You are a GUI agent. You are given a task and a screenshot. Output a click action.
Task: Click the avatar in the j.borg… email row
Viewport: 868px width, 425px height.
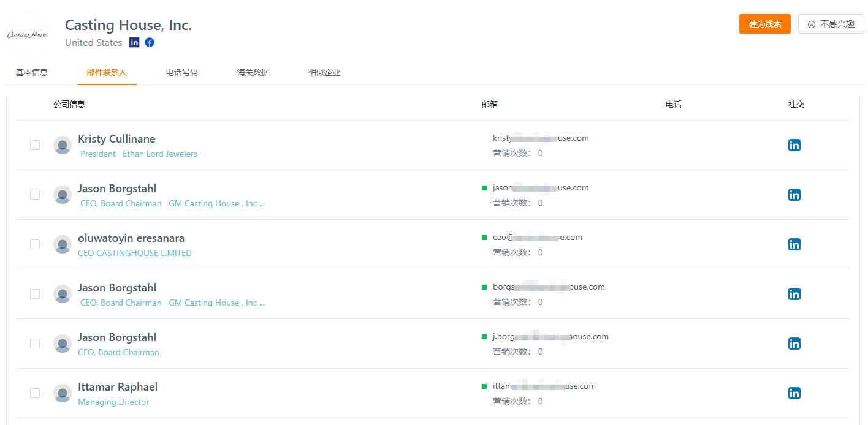63,344
